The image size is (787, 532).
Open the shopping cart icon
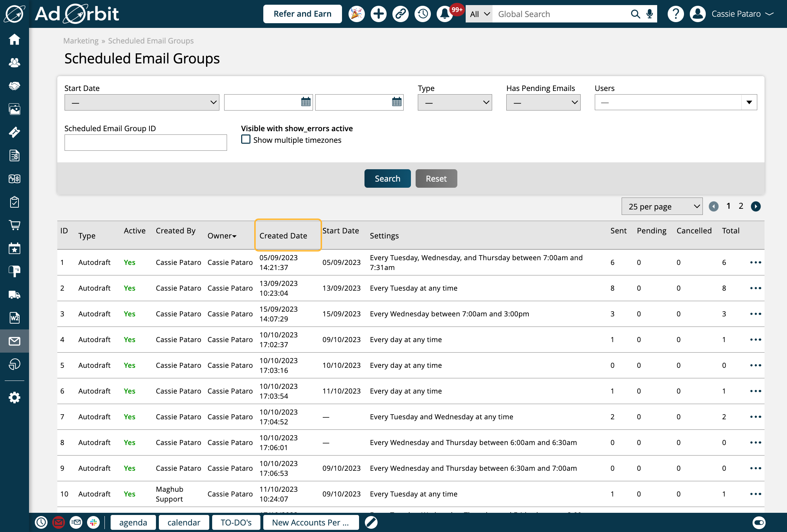[15, 225]
